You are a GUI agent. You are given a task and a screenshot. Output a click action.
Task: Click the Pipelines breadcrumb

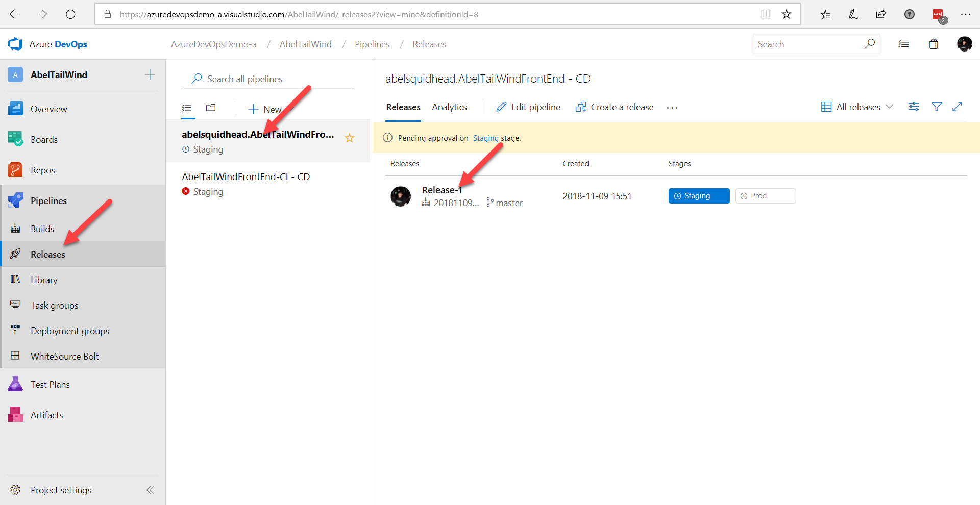click(372, 44)
